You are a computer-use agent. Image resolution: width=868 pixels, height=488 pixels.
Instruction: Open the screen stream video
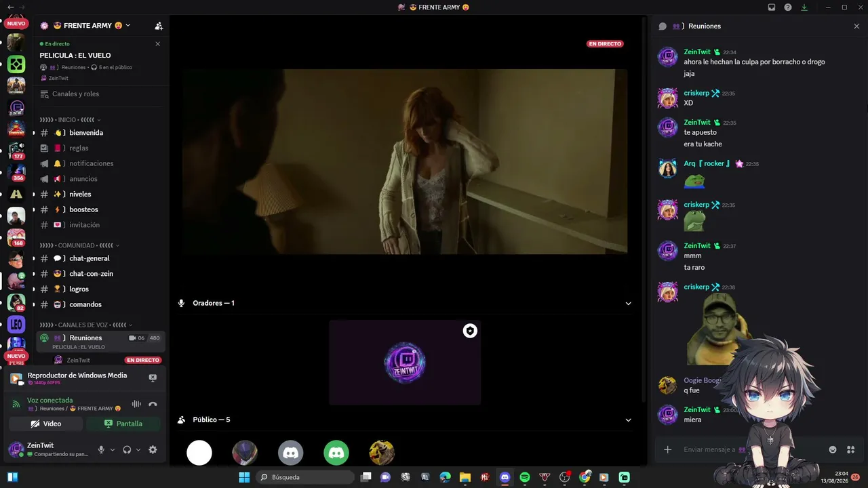click(405, 161)
